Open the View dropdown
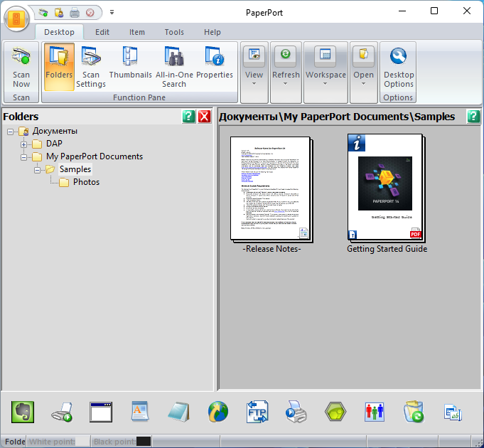Image resolution: width=484 pixels, height=448 pixels. point(254,75)
